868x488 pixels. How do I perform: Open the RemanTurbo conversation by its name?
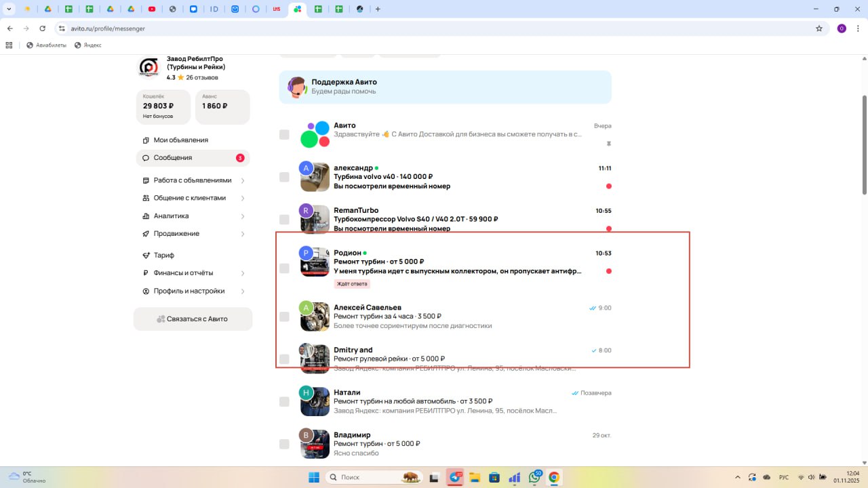click(356, 210)
